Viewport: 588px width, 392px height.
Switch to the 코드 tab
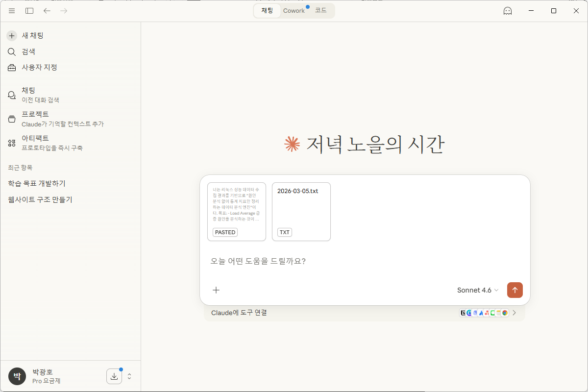point(320,10)
